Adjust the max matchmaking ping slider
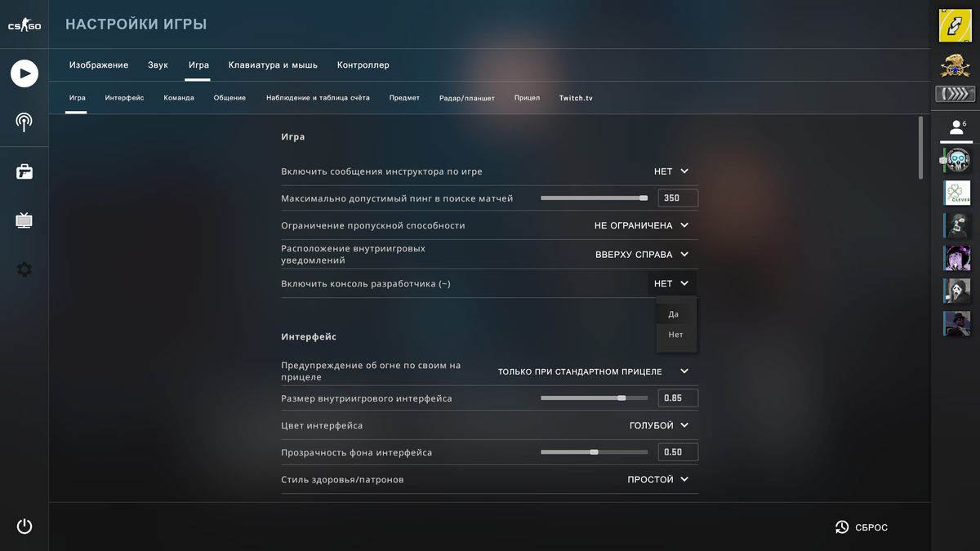The width and height of the screenshot is (980, 551). (x=594, y=198)
